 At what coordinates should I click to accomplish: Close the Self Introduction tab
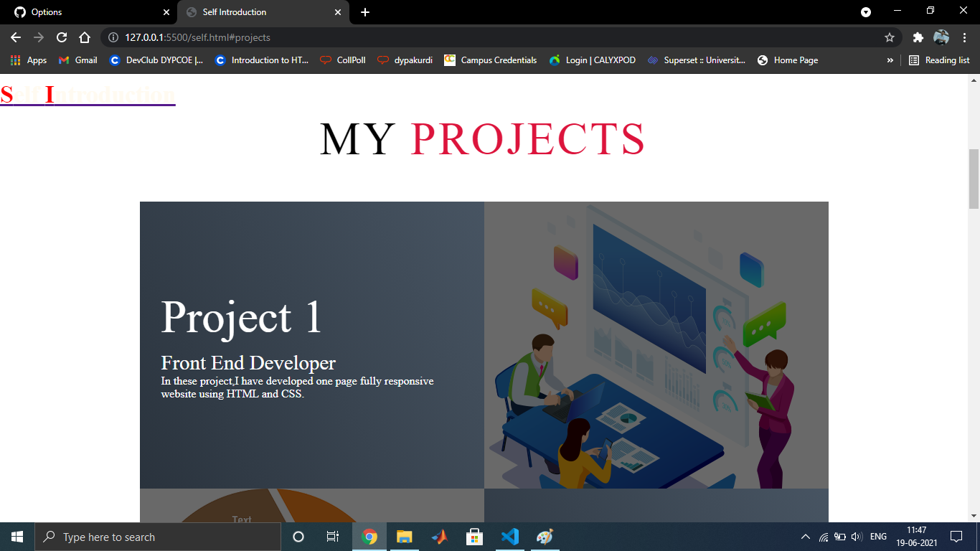(338, 12)
